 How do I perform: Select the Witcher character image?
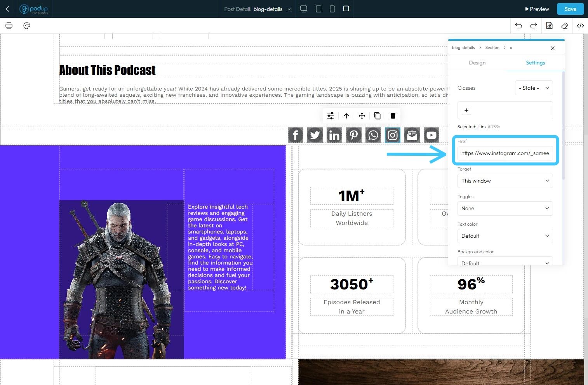(122, 279)
